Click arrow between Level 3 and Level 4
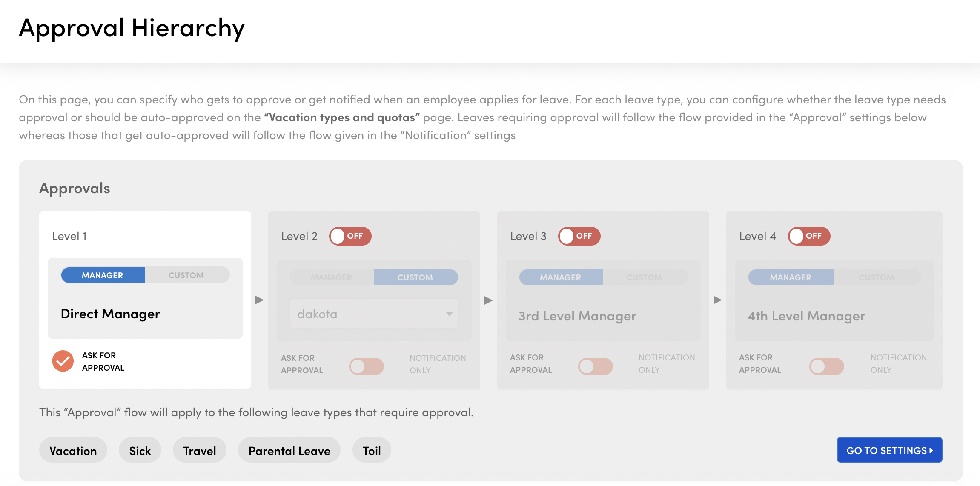 tap(717, 300)
